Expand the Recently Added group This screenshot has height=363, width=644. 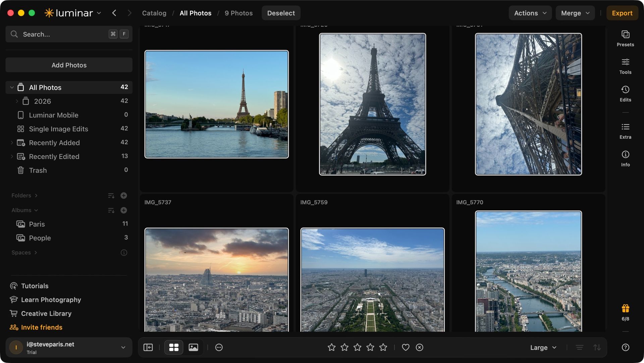(12, 143)
